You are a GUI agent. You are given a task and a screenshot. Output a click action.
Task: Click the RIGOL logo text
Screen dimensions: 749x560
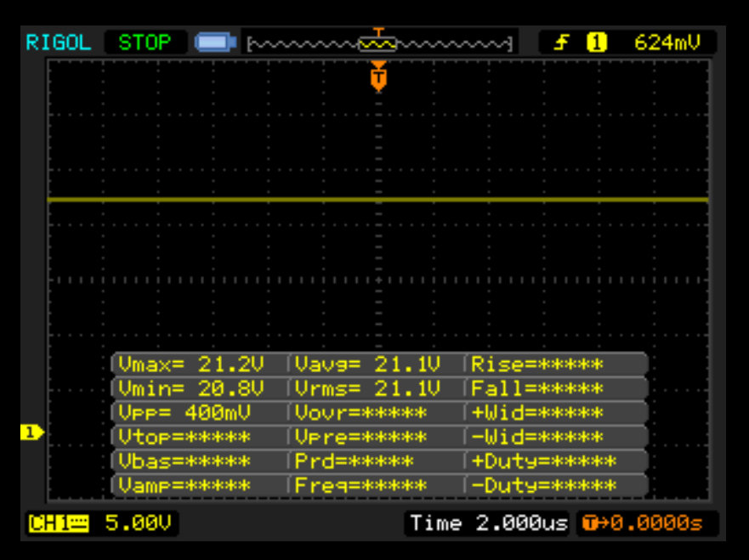59,43
